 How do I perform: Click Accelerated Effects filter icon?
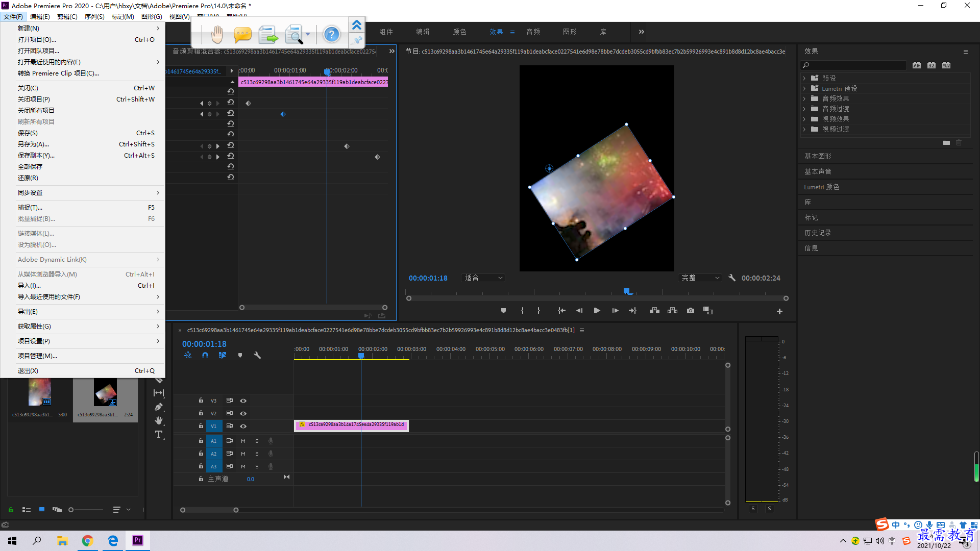[917, 65]
